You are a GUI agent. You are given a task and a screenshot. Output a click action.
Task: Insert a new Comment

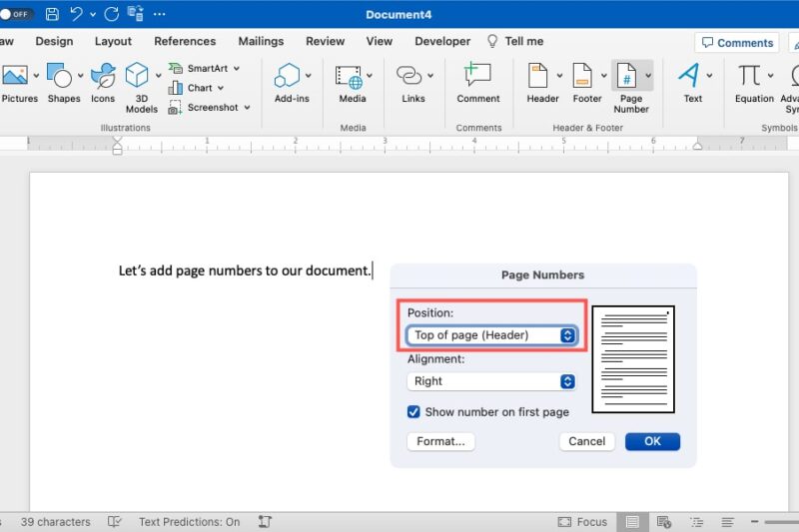[x=478, y=83]
